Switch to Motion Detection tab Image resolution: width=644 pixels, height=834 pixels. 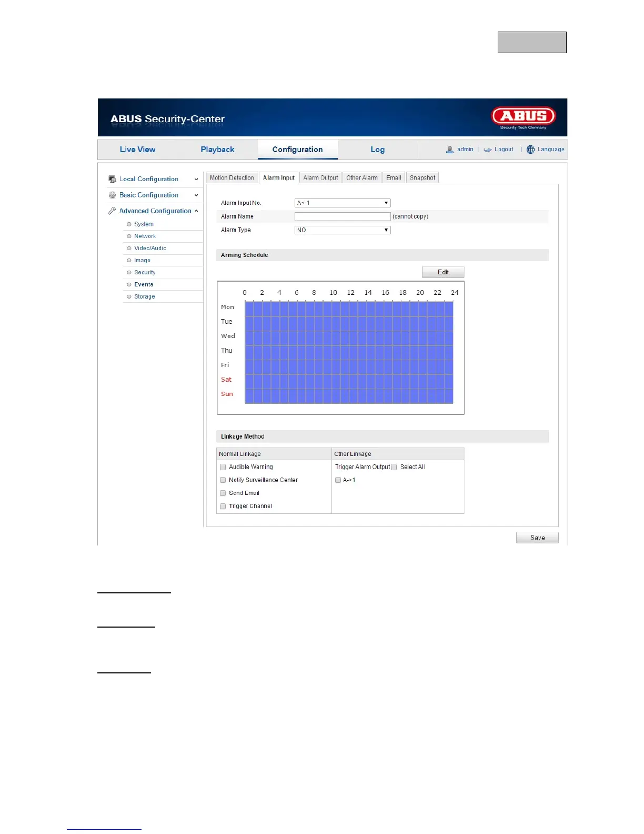coord(232,178)
